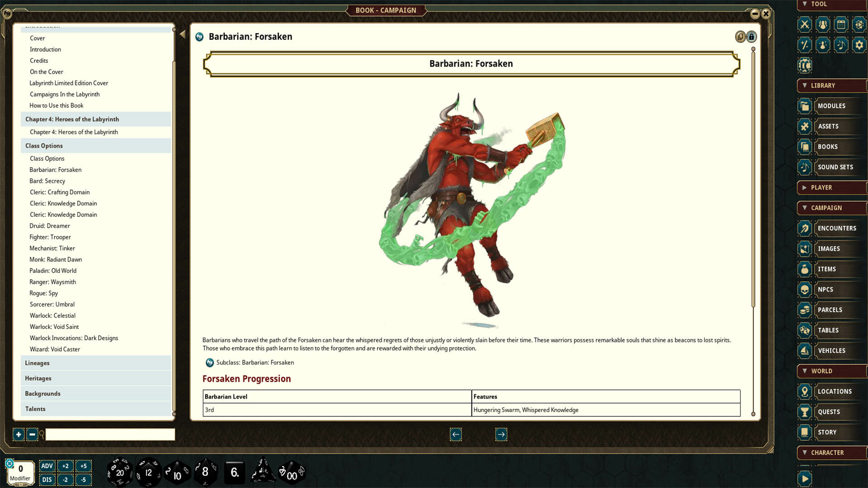
Task: Open the Lineages section in the sidebar
Action: tap(37, 363)
